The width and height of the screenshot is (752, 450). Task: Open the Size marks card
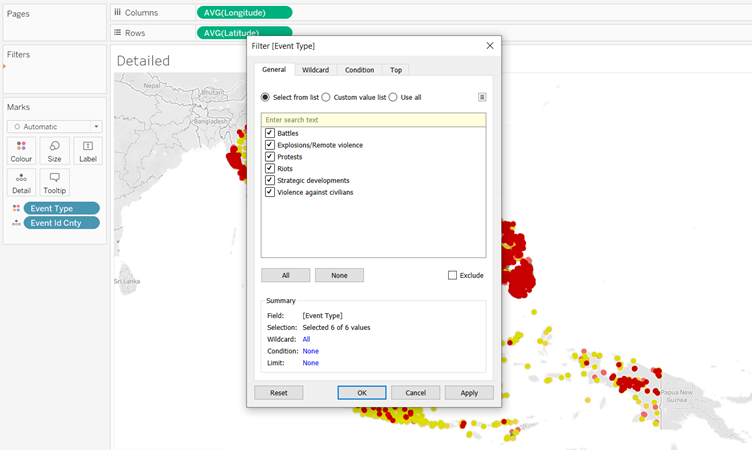click(54, 151)
